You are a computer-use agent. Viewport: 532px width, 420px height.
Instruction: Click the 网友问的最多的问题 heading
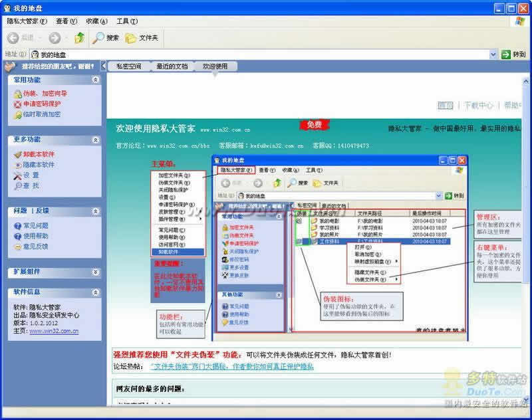[x=150, y=389]
